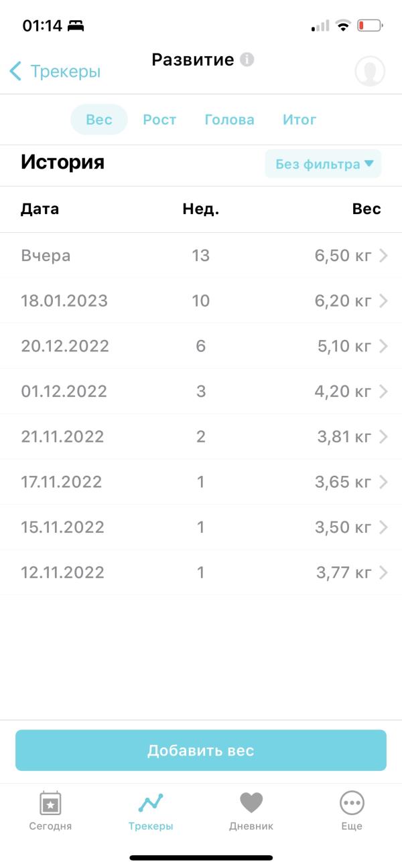This screenshot has width=402, height=868.
Task: Open the user profile avatar
Action: (370, 71)
